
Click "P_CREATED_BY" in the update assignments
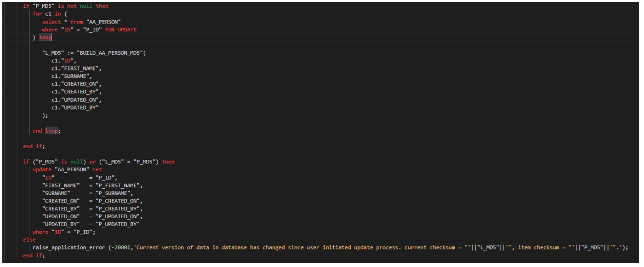pos(118,209)
